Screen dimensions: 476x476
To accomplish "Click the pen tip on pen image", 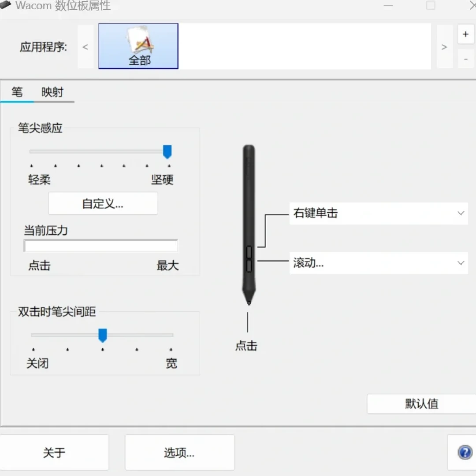I will click(x=249, y=302).
